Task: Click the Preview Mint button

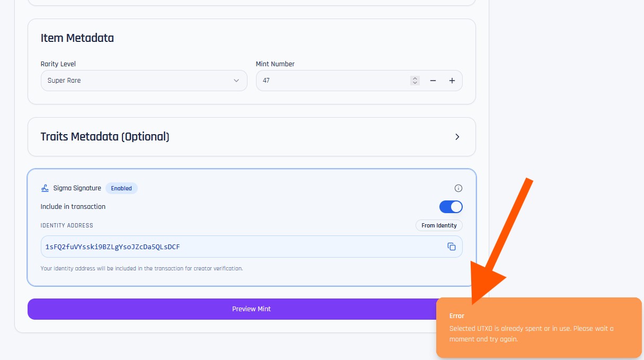Action: coord(251,309)
